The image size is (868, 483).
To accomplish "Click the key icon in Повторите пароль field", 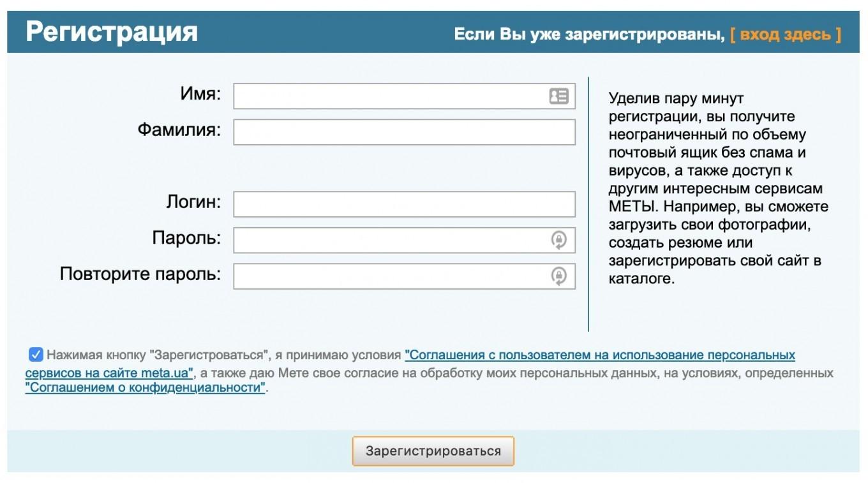I will [558, 276].
